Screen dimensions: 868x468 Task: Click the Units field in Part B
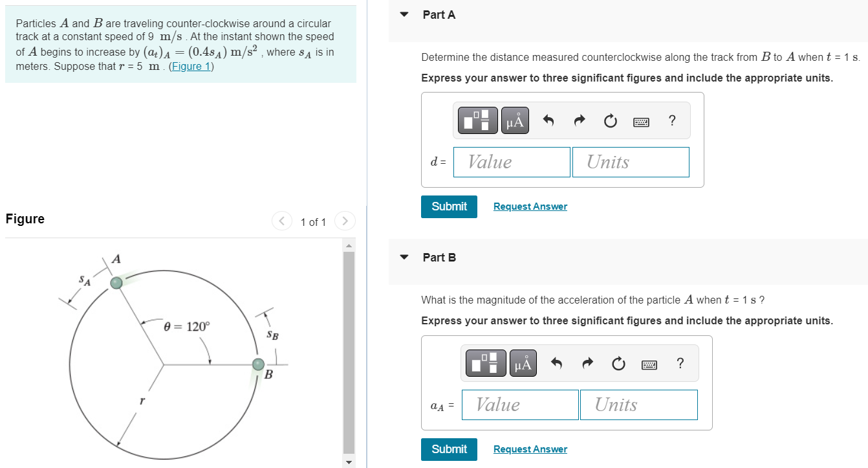pos(638,405)
